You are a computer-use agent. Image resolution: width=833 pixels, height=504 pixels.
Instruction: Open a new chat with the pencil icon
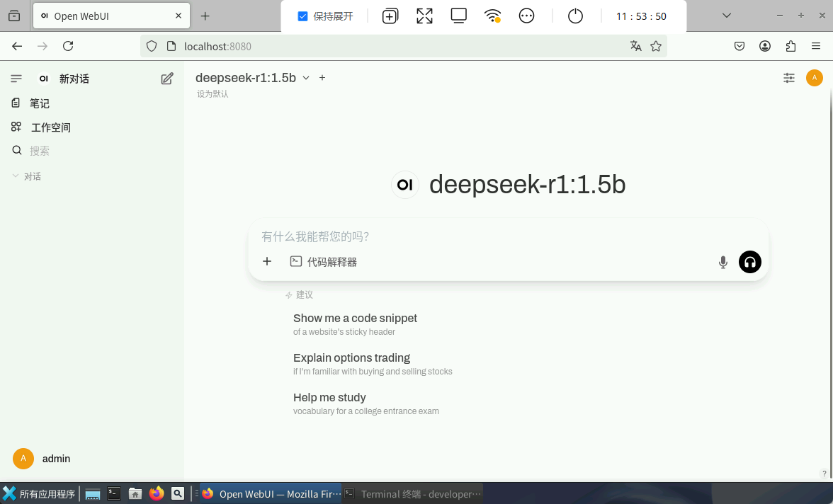(x=166, y=79)
